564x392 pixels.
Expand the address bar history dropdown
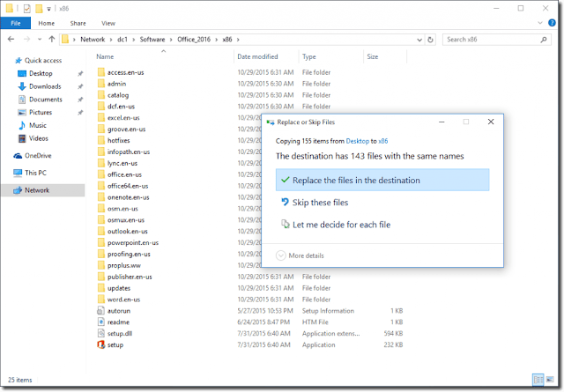coord(419,40)
